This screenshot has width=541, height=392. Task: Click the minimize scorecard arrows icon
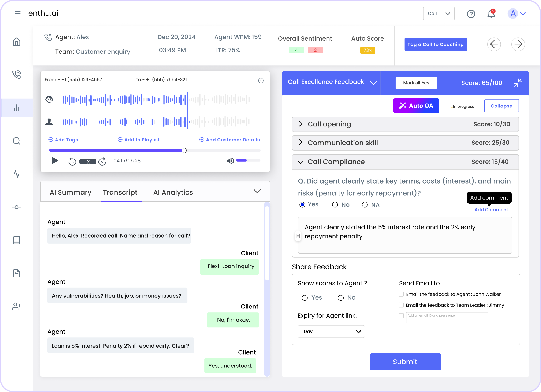click(518, 83)
